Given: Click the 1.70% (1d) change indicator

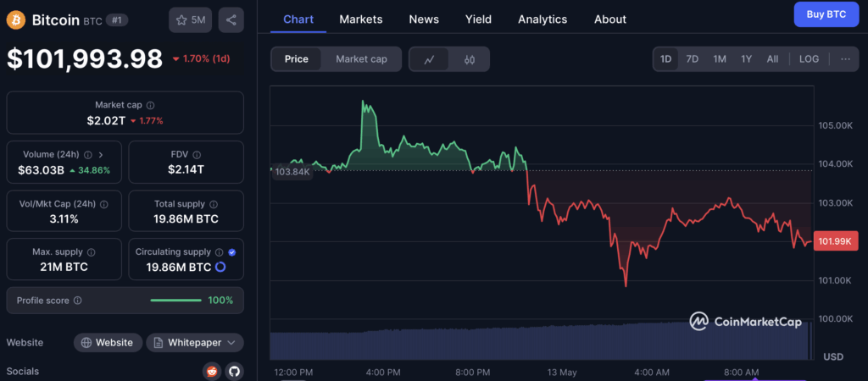Looking at the screenshot, I should point(202,58).
